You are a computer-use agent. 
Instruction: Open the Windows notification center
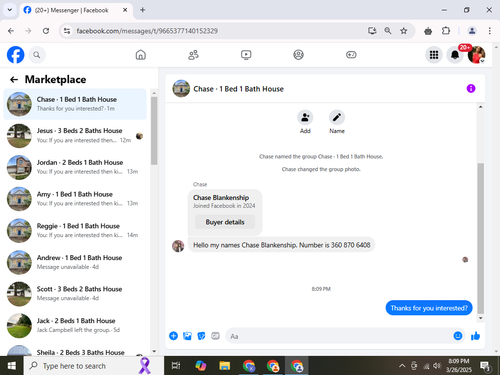[485, 366]
